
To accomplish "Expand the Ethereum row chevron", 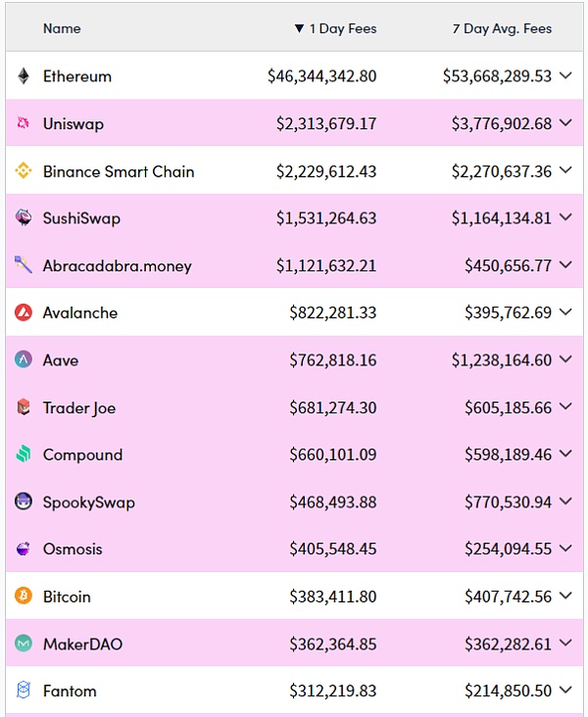I will click(x=565, y=76).
